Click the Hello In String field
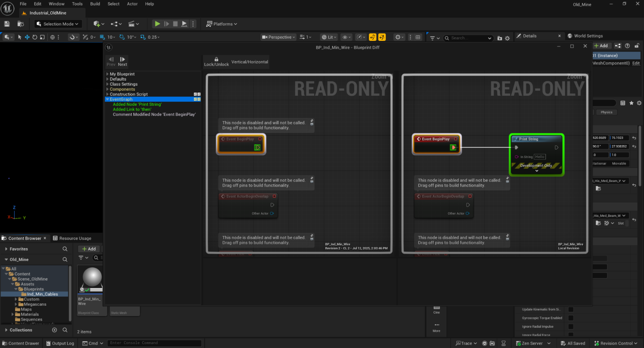This screenshot has width=644, height=348. pos(540,157)
